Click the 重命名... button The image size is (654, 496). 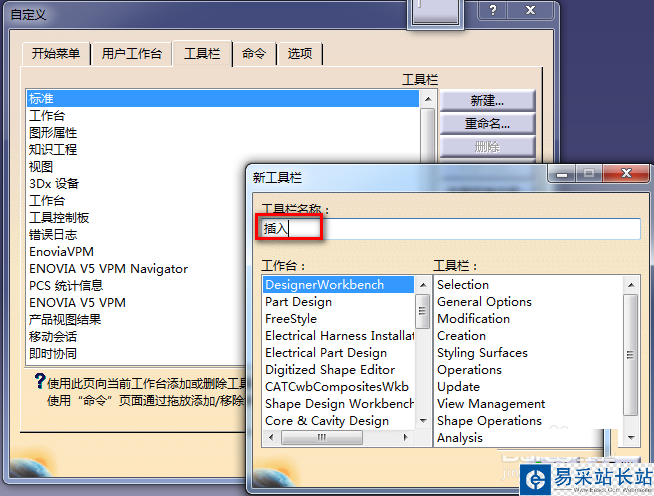(487, 124)
